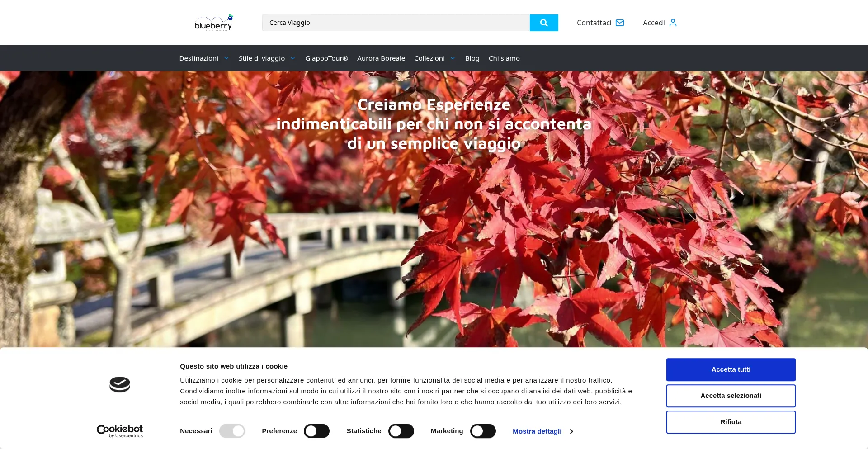Click the Accetta selezionati button

pyautogui.click(x=731, y=396)
